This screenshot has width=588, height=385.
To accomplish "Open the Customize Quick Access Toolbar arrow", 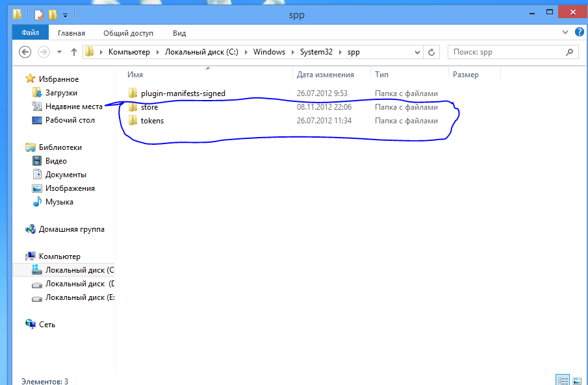I will [x=65, y=16].
